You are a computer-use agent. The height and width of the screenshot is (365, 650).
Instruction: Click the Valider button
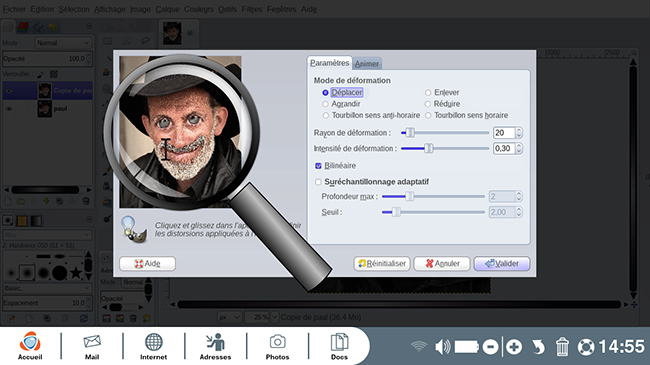tap(502, 263)
